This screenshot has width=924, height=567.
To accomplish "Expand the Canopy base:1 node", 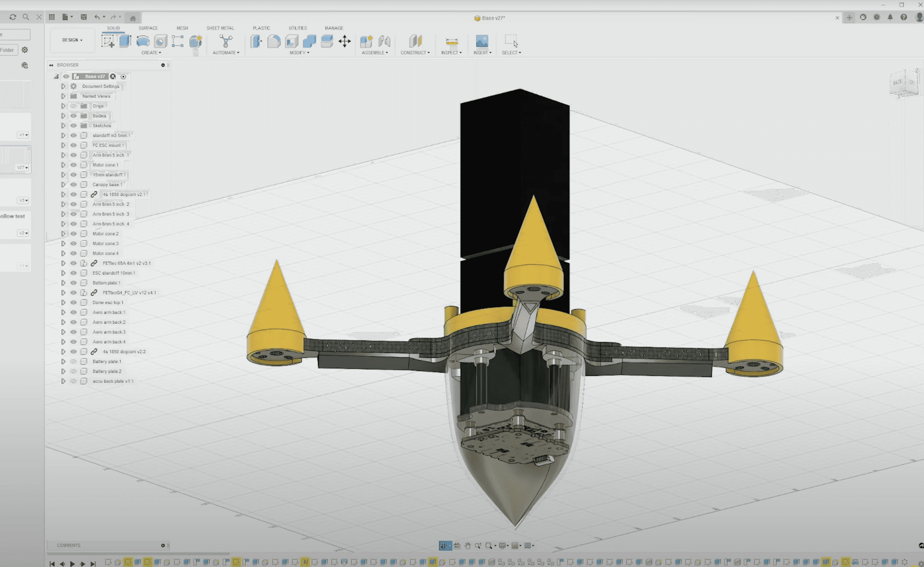I will pyautogui.click(x=63, y=185).
